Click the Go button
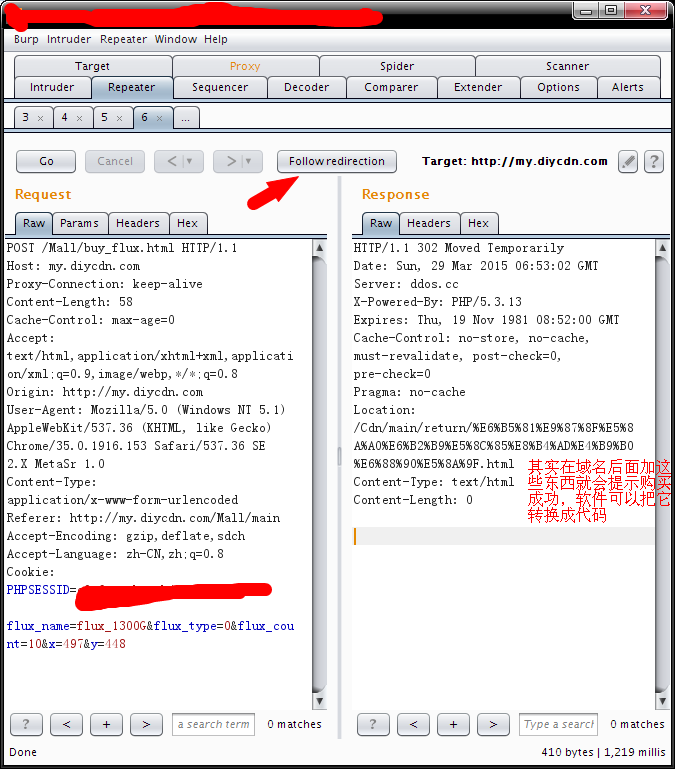 [46, 161]
